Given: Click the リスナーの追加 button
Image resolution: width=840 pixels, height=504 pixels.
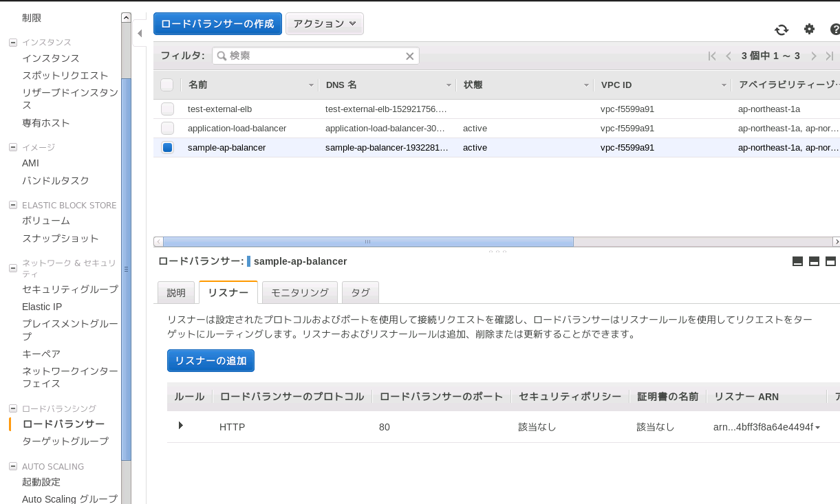Looking at the screenshot, I should [x=211, y=361].
